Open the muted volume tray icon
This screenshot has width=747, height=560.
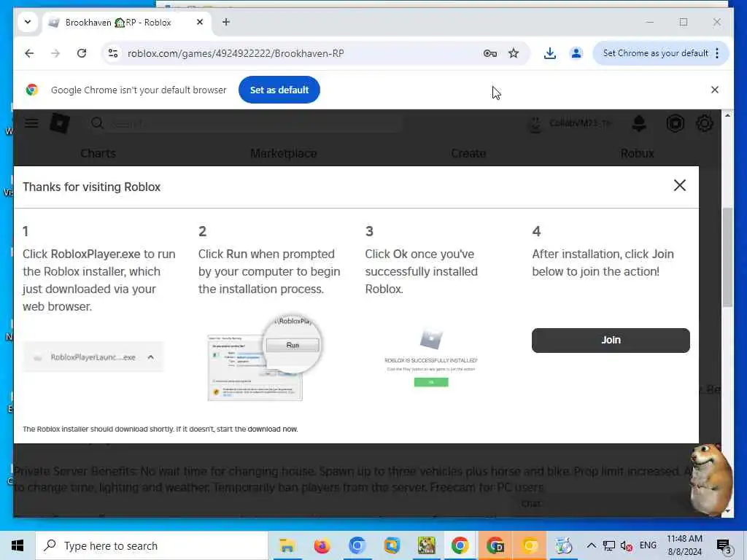627,545
